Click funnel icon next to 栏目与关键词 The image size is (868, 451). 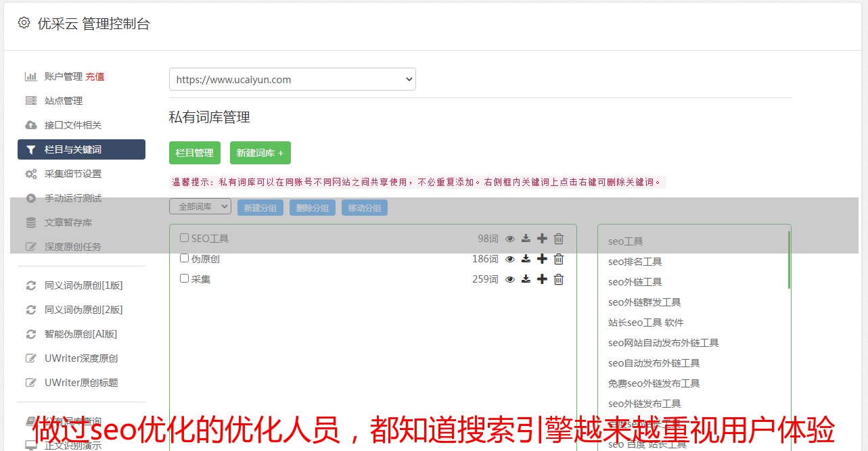click(31, 149)
